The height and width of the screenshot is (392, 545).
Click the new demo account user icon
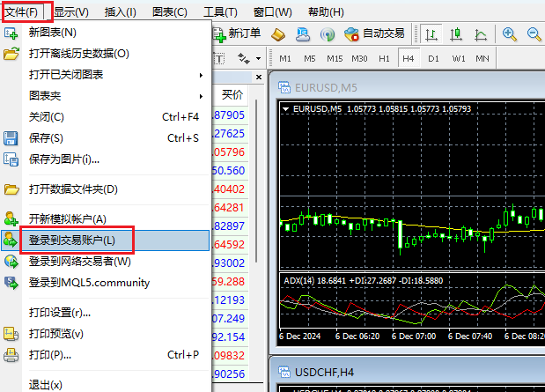pos(11,218)
